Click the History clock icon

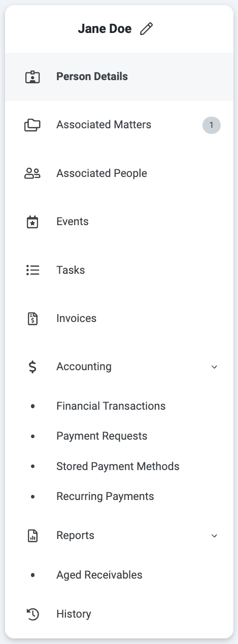[x=32, y=614]
